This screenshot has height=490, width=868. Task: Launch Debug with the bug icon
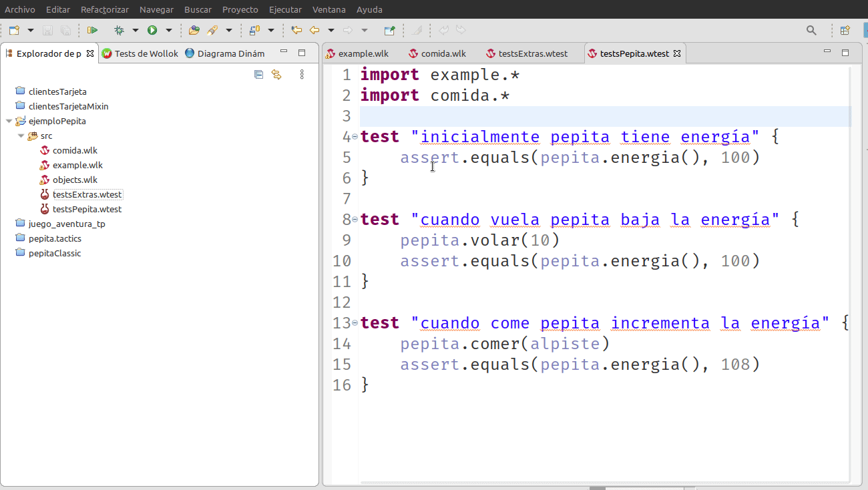pos(119,30)
